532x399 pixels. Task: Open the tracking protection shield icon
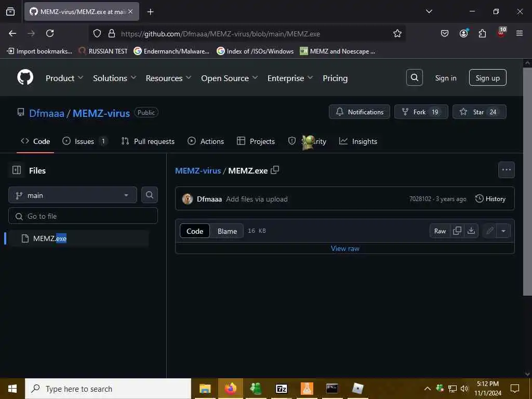(x=97, y=33)
